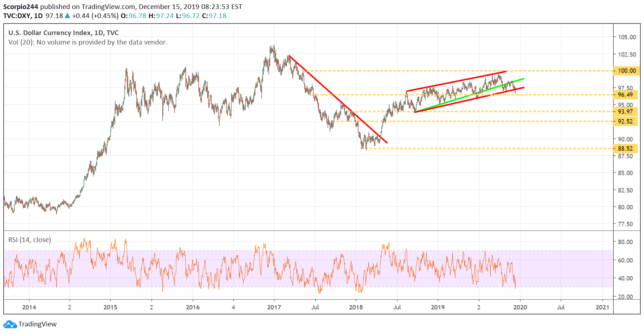Image resolution: width=644 pixels, height=334 pixels.
Task: Click the U.S. Dollar Currency Index title
Action: point(64,33)
